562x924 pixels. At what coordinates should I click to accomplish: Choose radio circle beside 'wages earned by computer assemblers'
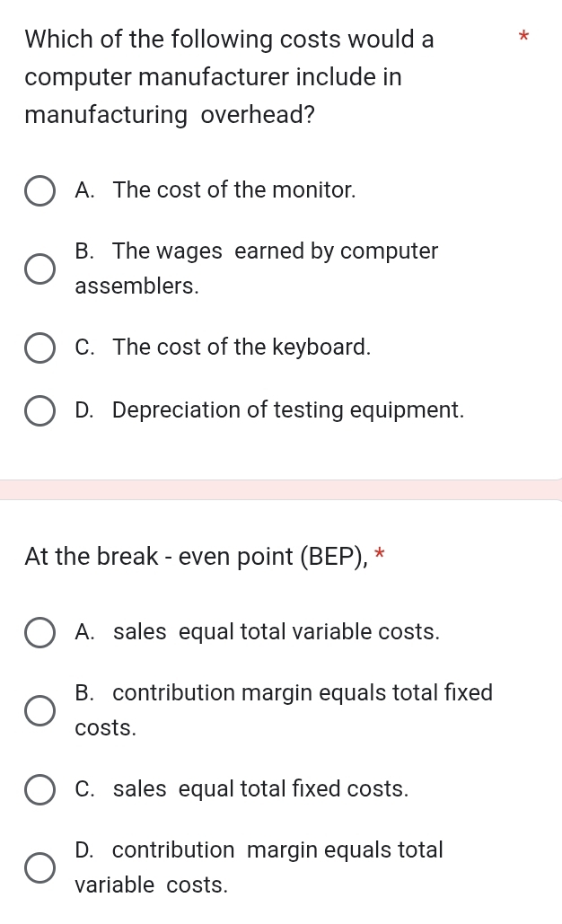click(x=40, y=268)
